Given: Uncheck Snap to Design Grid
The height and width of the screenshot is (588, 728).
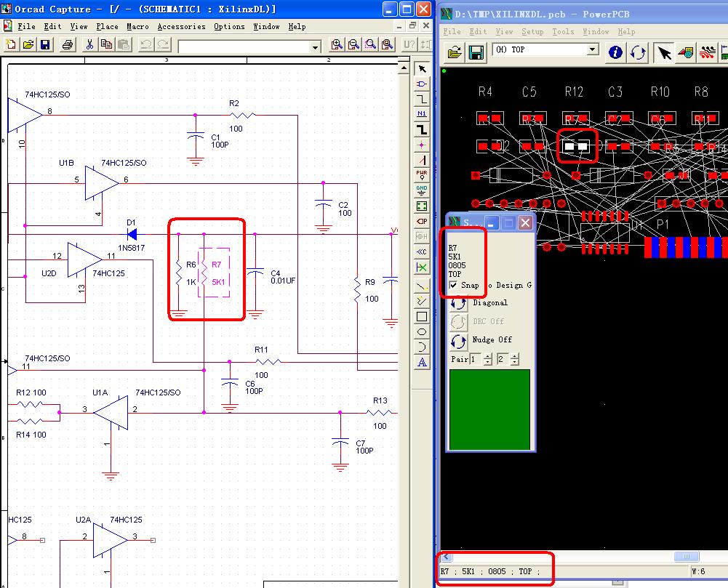Looking at the screenshot, I should 452,285.
